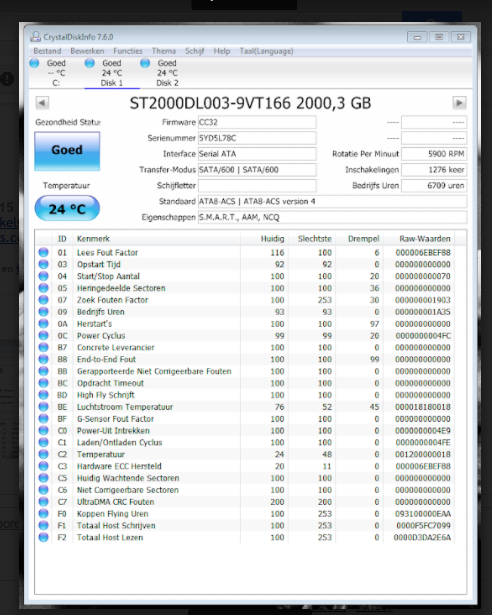Screen dimensions: 492x615
Task: Click the empty Schijfletter field
Action: point(257,186)
